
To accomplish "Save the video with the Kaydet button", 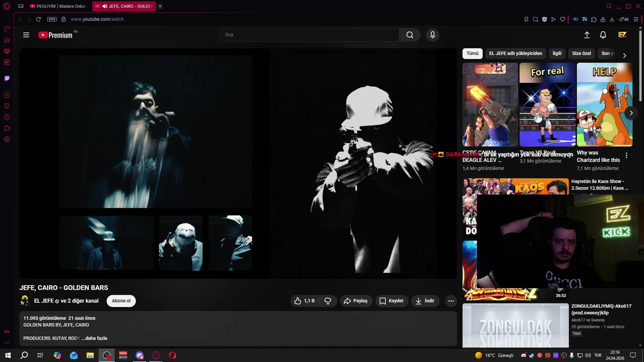I will click(x=391, y=301).
